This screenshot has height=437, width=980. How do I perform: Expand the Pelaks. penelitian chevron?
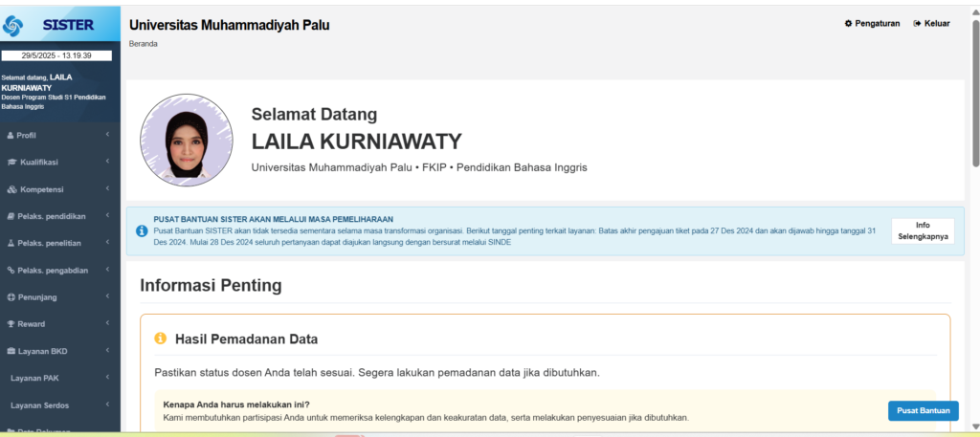107,243
